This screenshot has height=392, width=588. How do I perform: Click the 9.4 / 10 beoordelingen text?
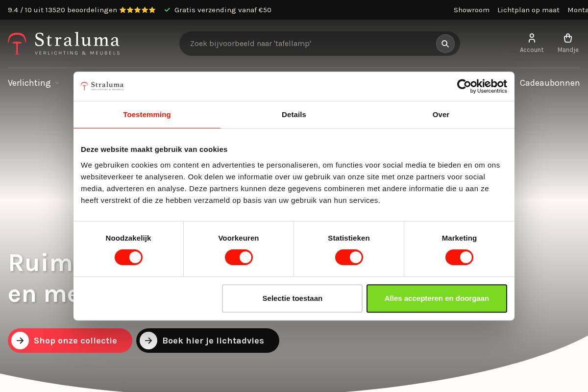coord(63,10)
